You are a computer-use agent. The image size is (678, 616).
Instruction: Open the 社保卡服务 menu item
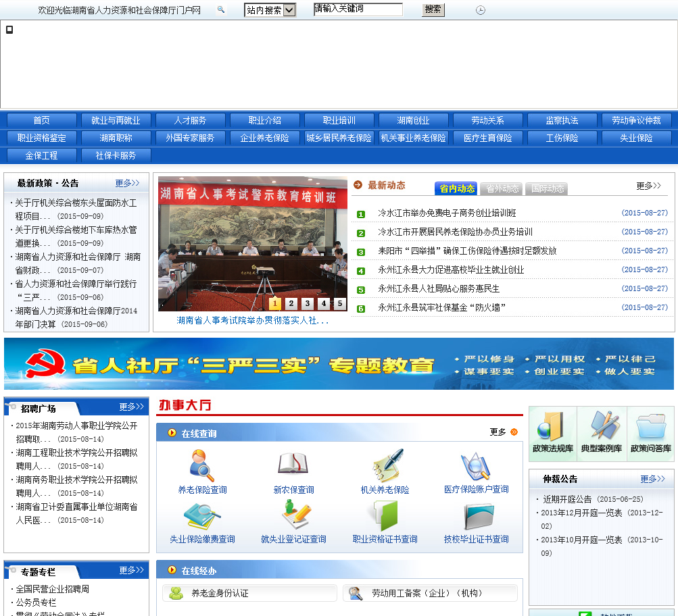[x=116, y=155]
